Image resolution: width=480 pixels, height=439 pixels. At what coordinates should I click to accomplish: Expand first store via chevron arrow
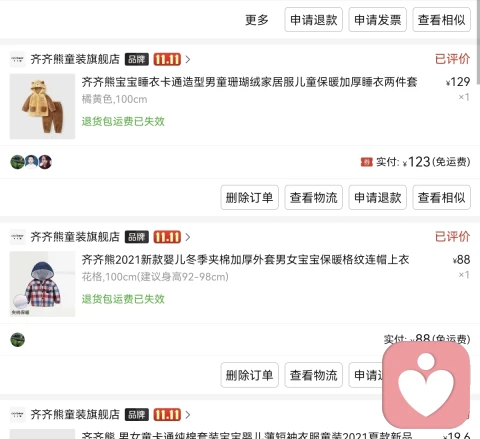(188, 59)
